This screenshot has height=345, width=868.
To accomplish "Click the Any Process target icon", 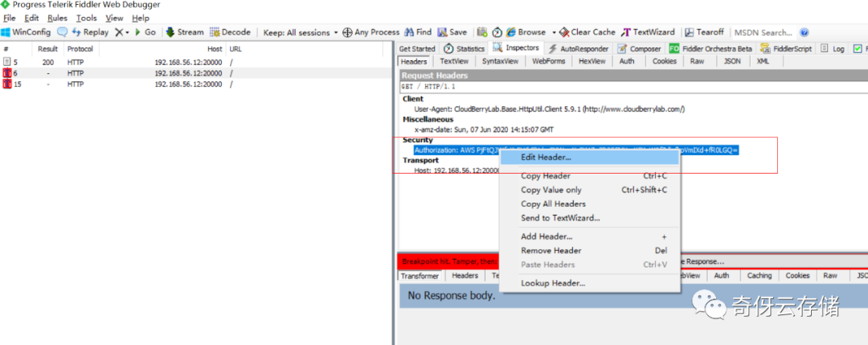I will (x=371, y=32).
